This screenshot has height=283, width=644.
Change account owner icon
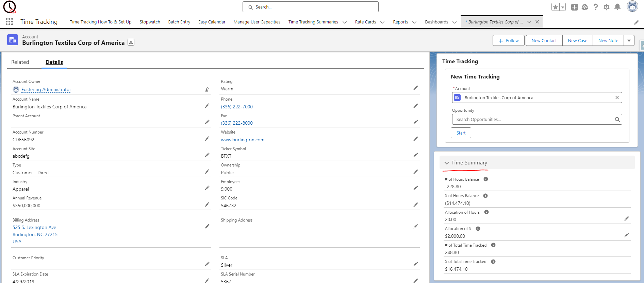click(207, 90)
